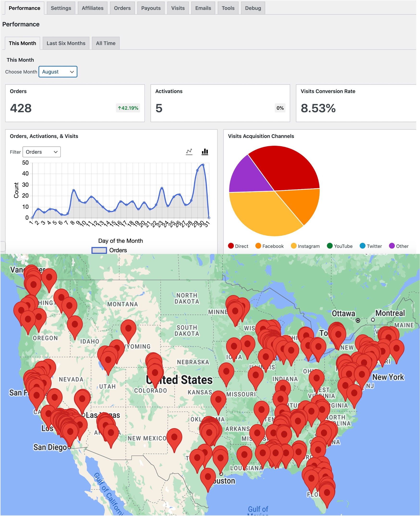Click the Activations count 5
The width and height of the screenshot is (420, 516).
pos(159,108)
